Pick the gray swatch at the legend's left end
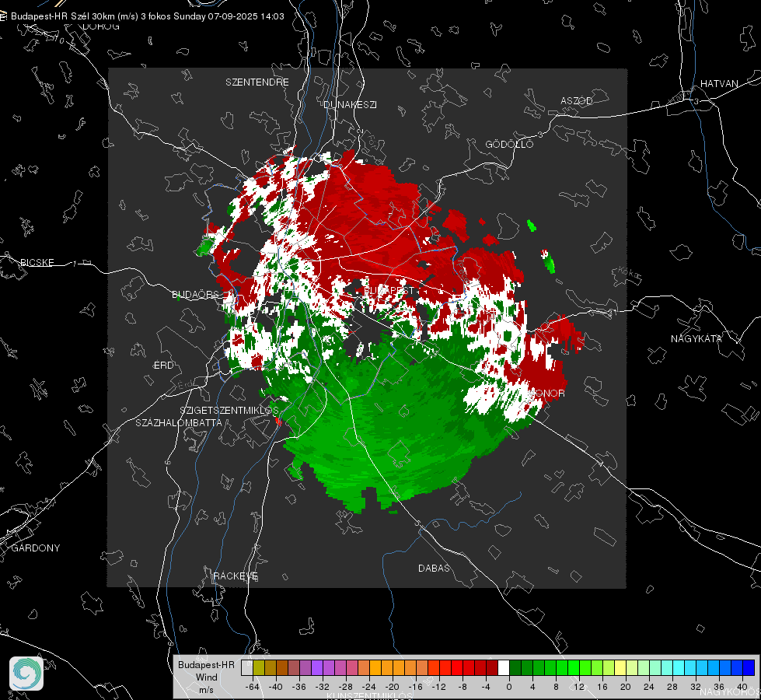The height and width of the screenshot is (700, 761). pos(247,668)
